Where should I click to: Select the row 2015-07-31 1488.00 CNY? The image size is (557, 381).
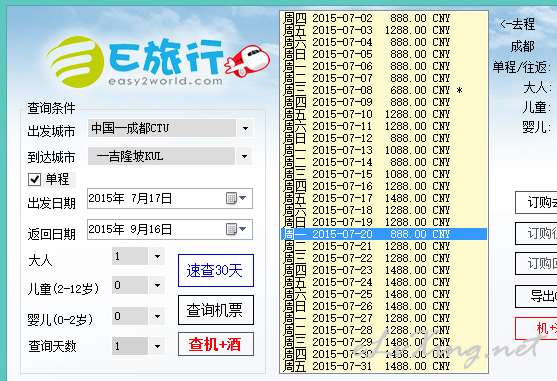(384, 366)
